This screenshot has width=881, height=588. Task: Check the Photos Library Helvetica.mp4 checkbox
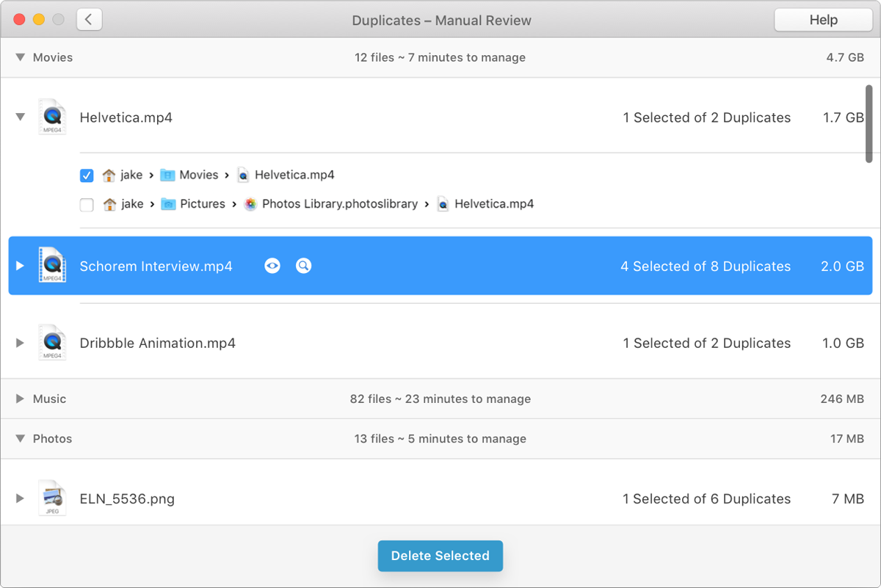coord(87,205)
